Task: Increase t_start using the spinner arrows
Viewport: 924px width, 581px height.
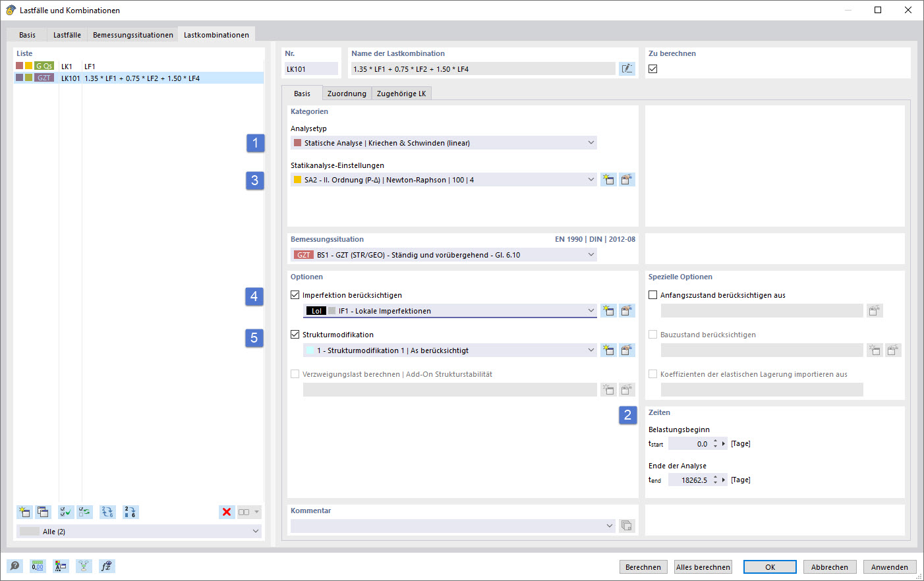Action: pyautogui.click(x=716, y=441)
